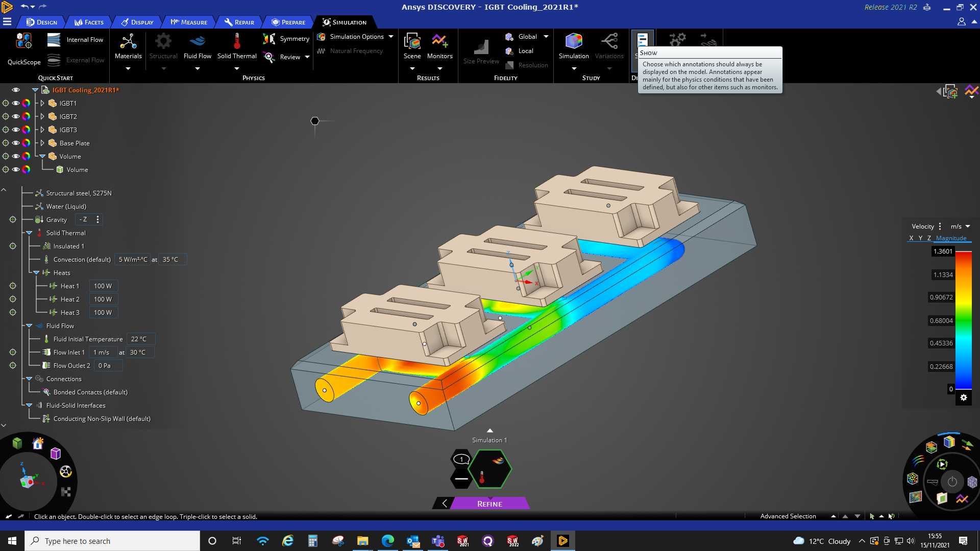
Task: Collapse the Connections section
Action: click(29, 379)
